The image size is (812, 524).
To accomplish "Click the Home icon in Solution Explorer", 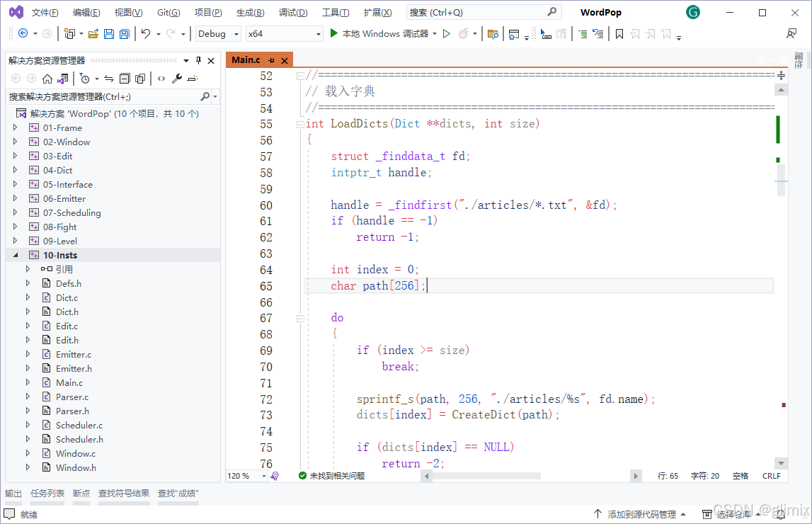I will point(47,79).
